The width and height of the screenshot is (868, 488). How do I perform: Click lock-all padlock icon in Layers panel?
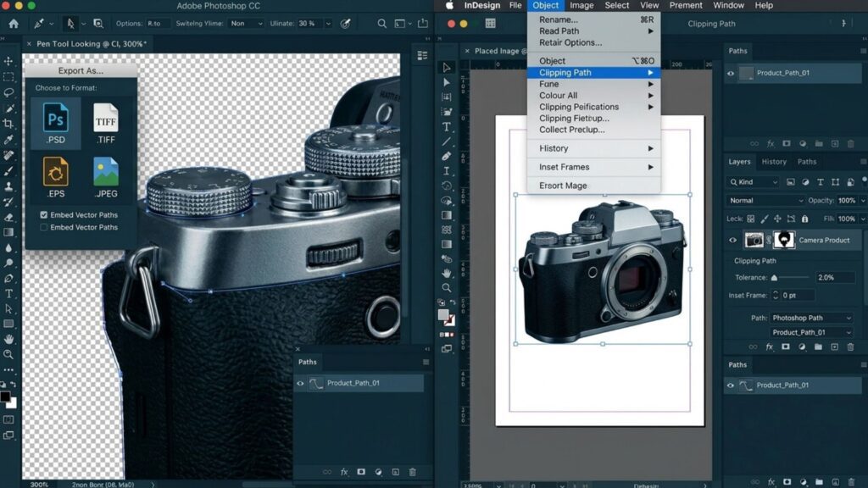tap(805, 219)
